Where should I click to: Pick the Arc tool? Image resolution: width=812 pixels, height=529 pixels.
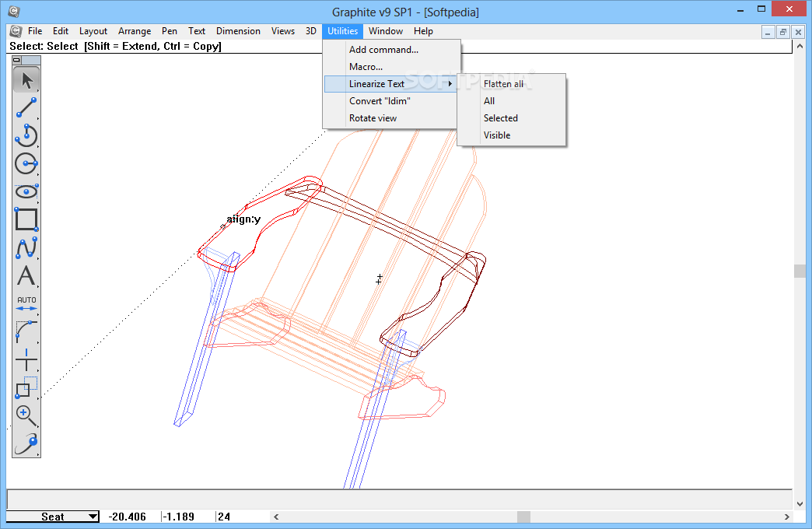click(x=26, y=135)
